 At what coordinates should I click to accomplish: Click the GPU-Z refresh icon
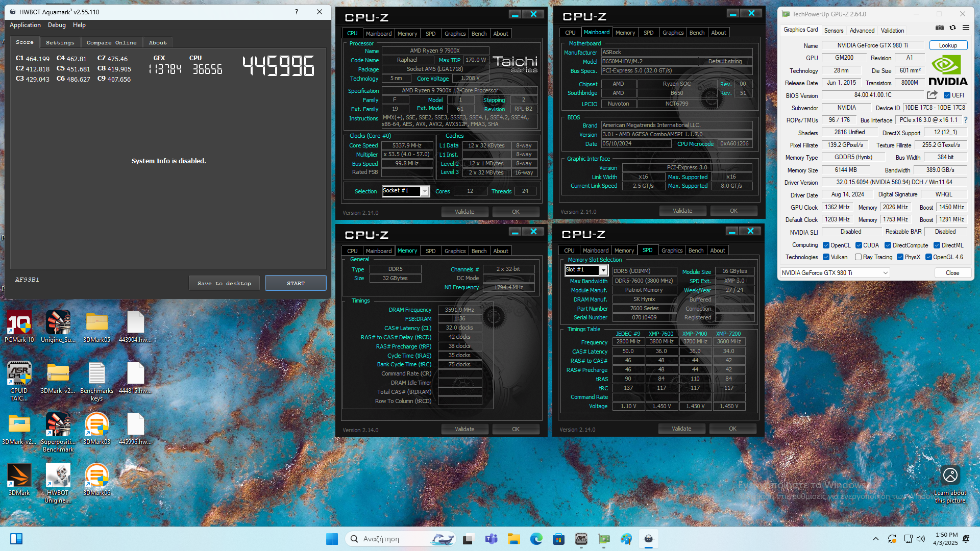952,28
